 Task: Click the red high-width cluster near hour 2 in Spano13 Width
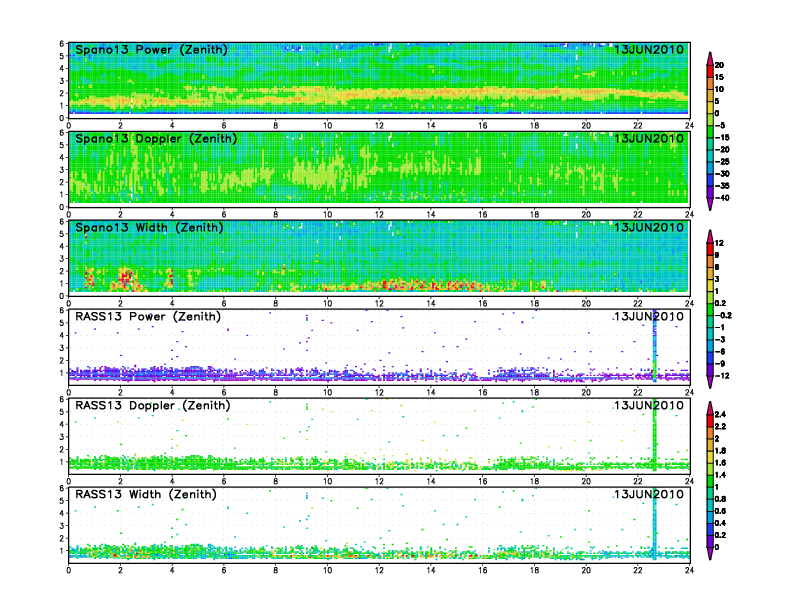(126, 279)
